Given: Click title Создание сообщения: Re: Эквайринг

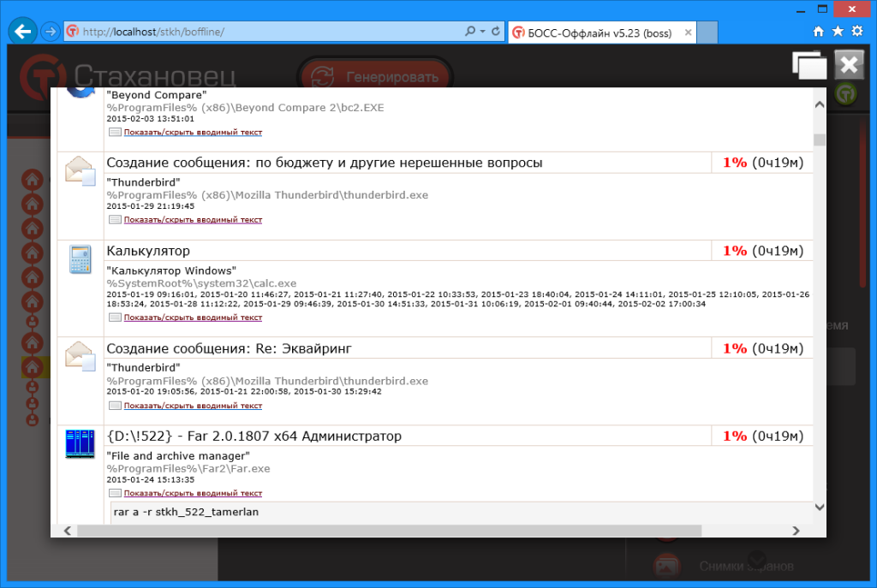Looking at the screenshot, I should tap(230, 348).
